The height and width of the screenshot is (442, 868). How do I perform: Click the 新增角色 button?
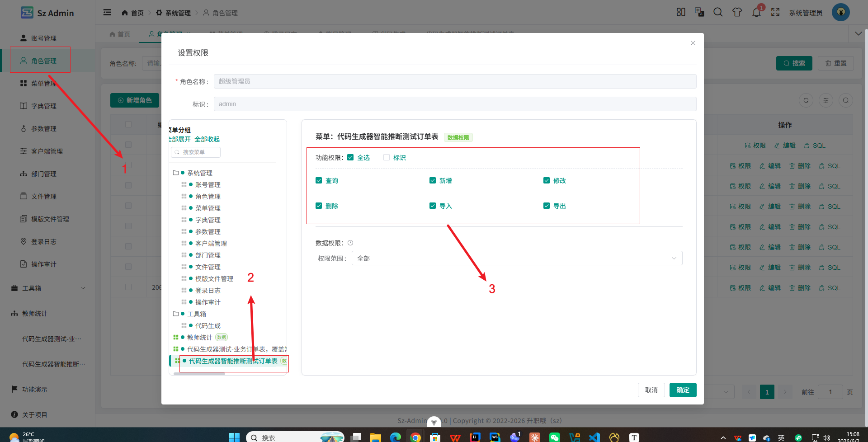point(135,100)
